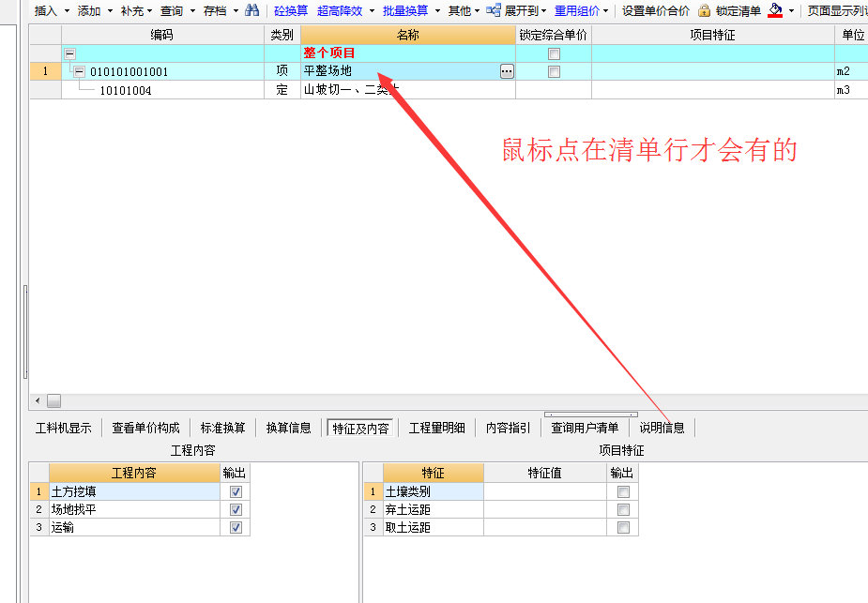The image size is (868, 603).
Task: Switch to 换算信息 tab
Action: (288, 428)
